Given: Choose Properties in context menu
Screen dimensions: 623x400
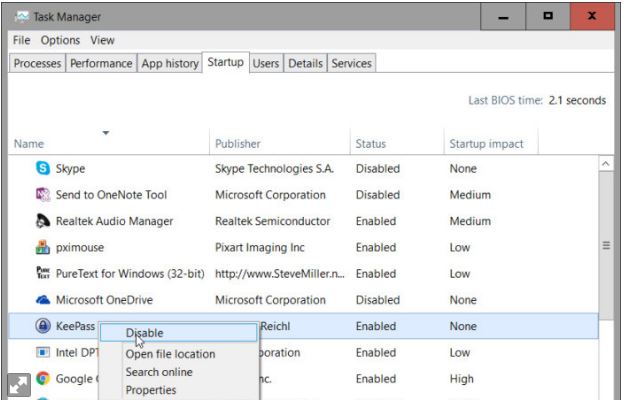Looking at the screenshot, I should pyautogui.click(x=151, y=390).
